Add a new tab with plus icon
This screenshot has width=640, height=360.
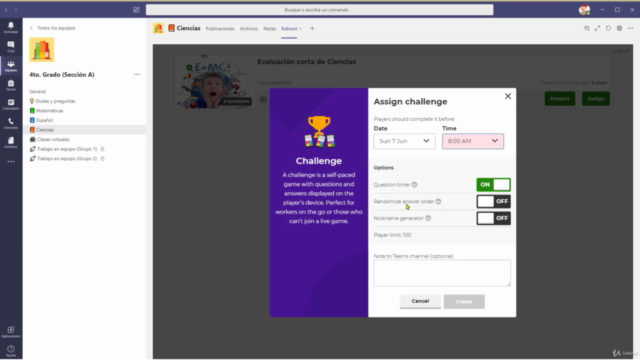[x=312, y=29]
